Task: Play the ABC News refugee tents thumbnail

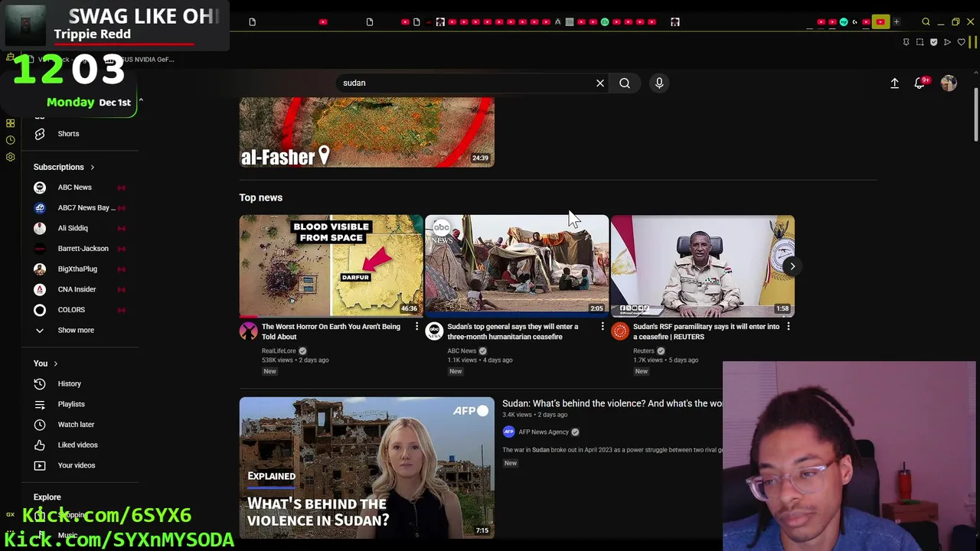Action: pyautogui.click(x=517, y=266)
